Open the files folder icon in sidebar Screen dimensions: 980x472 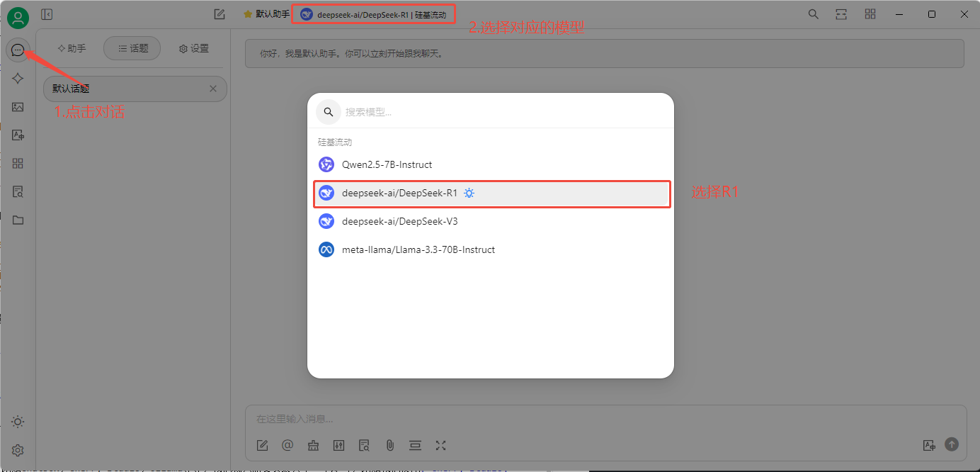point(18,220)
